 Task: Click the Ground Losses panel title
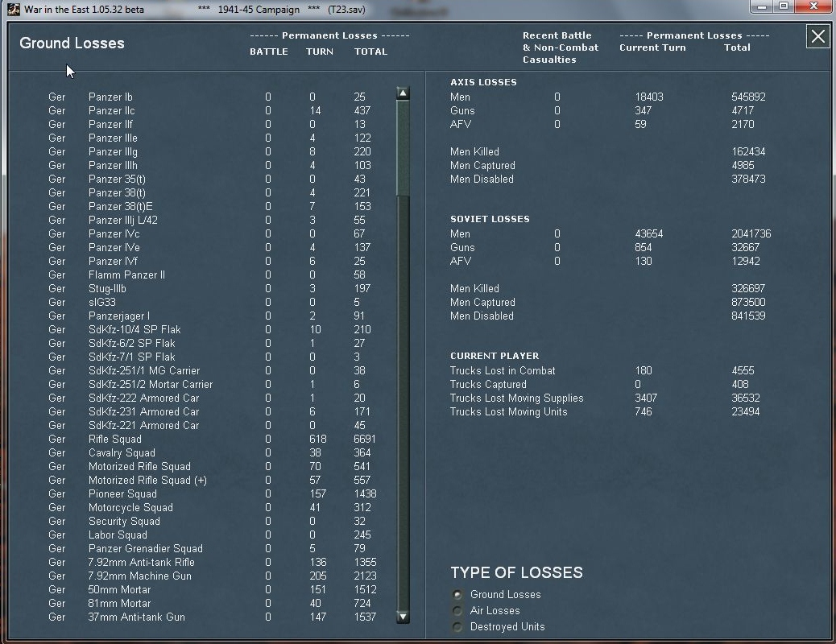72,43
